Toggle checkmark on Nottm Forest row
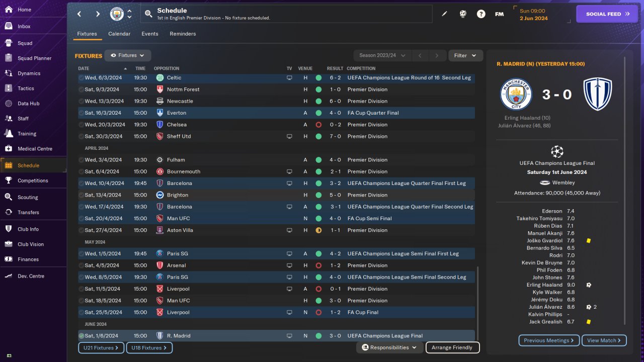The width and height of the screenshot is (644, 362). 81,89
